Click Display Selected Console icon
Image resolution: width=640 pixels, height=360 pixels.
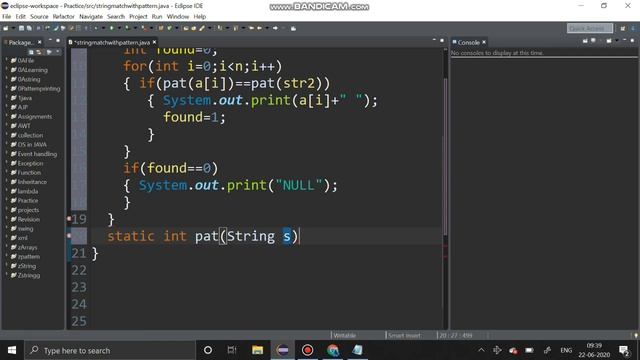tap(593, 40)
